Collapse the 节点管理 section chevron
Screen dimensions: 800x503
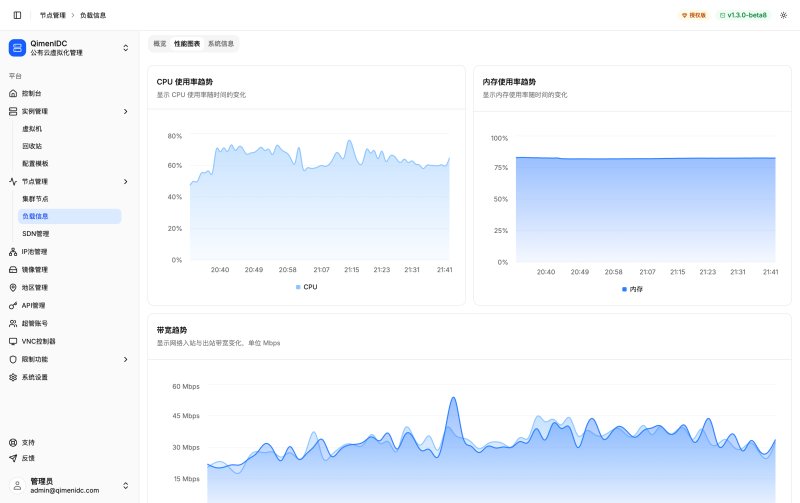pyautogui.click(x=126, y=182)
